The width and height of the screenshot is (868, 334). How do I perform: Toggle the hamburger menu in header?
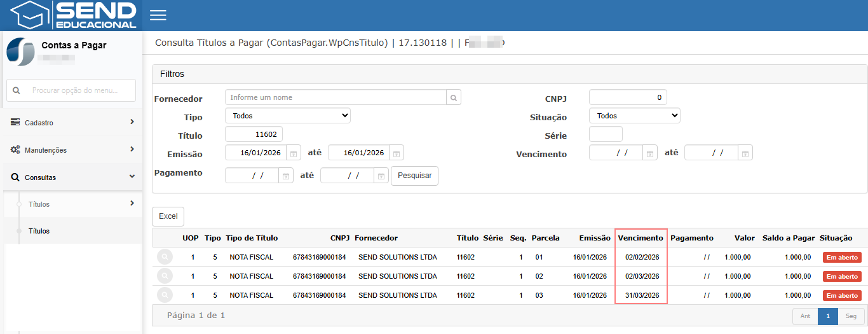click(158, 15)
